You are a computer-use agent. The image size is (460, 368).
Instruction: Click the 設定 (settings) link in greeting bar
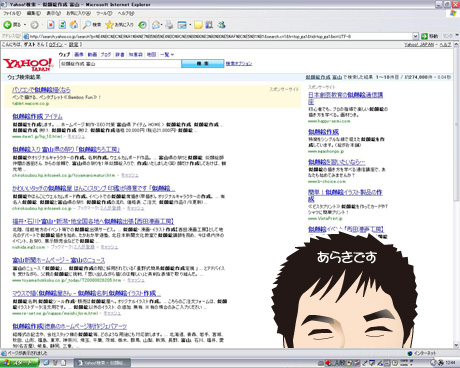click(x=73, y=44)
